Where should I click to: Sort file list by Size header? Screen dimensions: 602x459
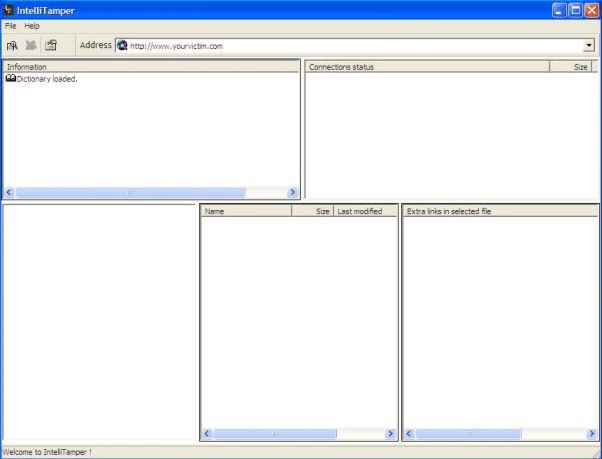pos(313,211)
